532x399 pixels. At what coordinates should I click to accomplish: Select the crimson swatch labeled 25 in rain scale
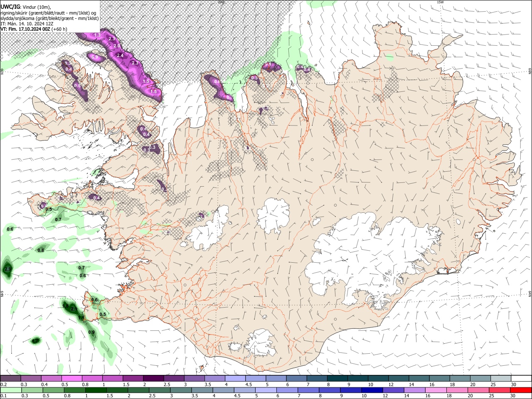tap(500, 390)
